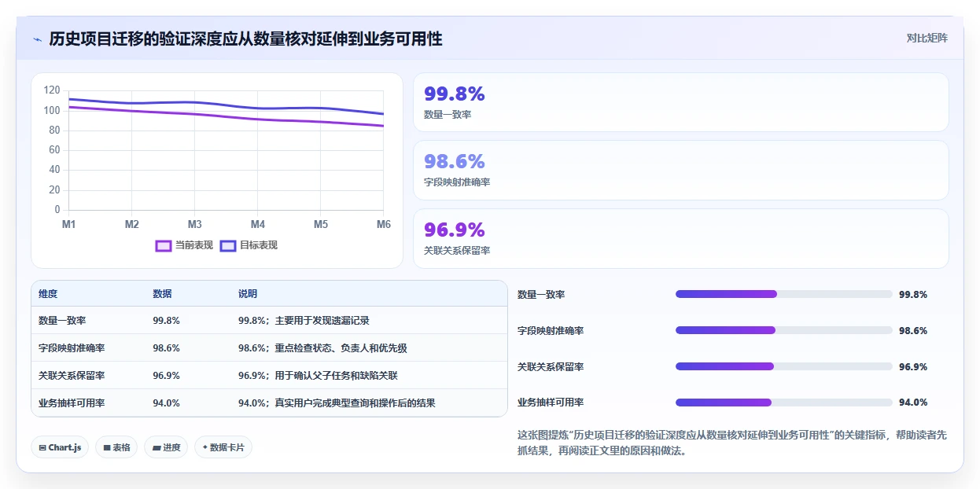Click the summary paragraph starting 这张图提炼

click(733, 443)
